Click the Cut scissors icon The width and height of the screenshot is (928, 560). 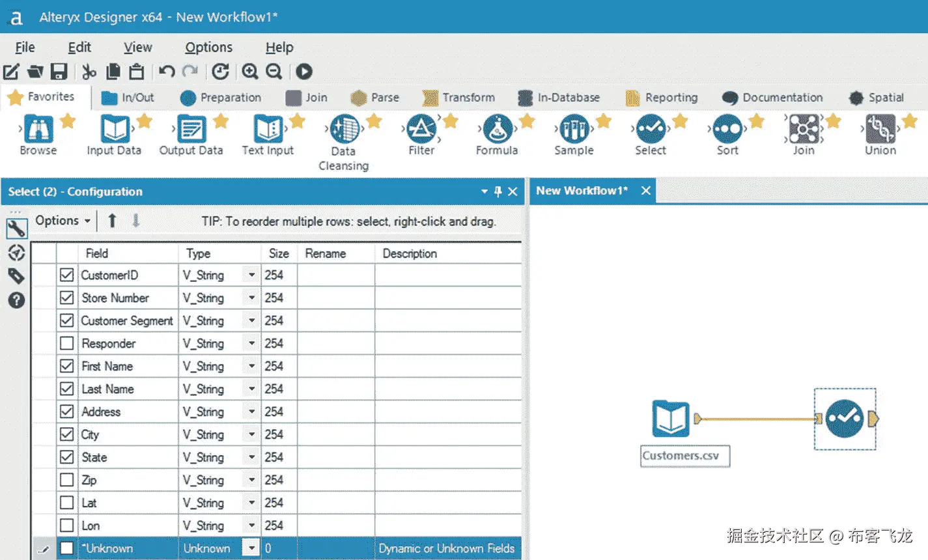[x=89, y=72]
